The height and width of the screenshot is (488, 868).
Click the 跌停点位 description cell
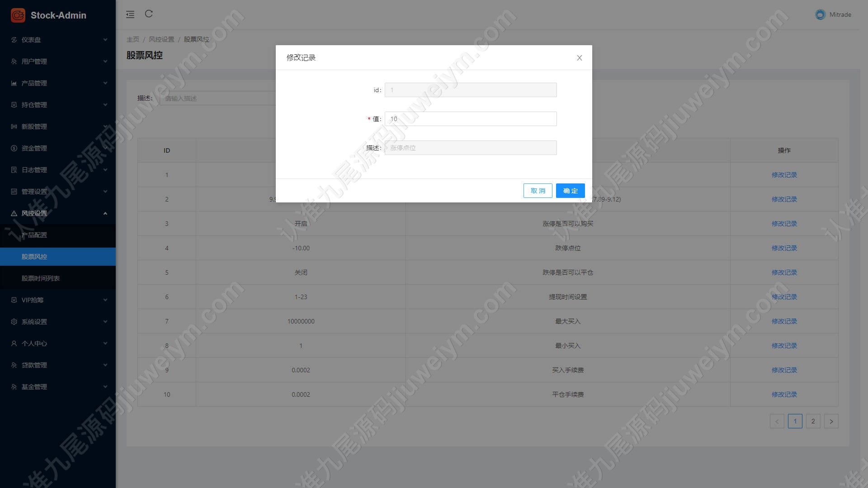click(568, 248)
